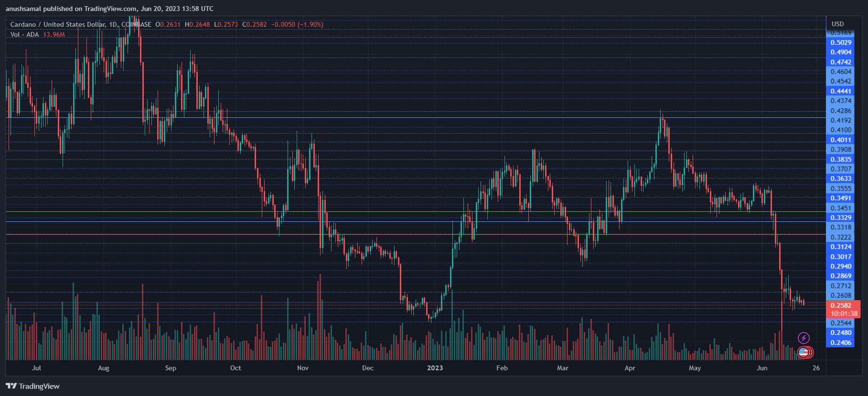Image resolution: width=868 pixels, height=396 pixels.
Task: Select the 0.5029 price level label
Action: (x=841, y=42)
